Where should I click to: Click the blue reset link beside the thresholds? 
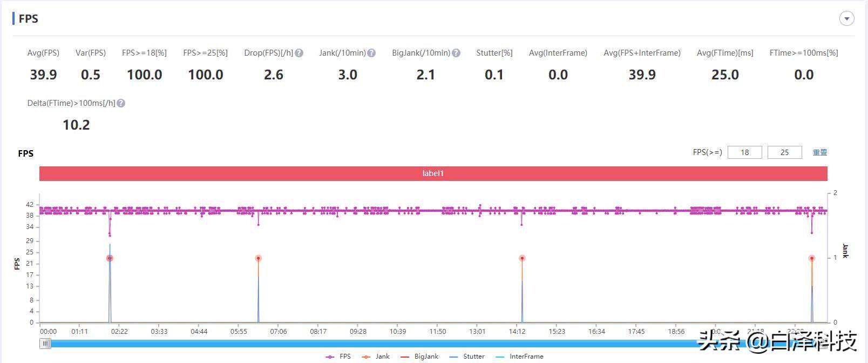(x=819, y=152)
